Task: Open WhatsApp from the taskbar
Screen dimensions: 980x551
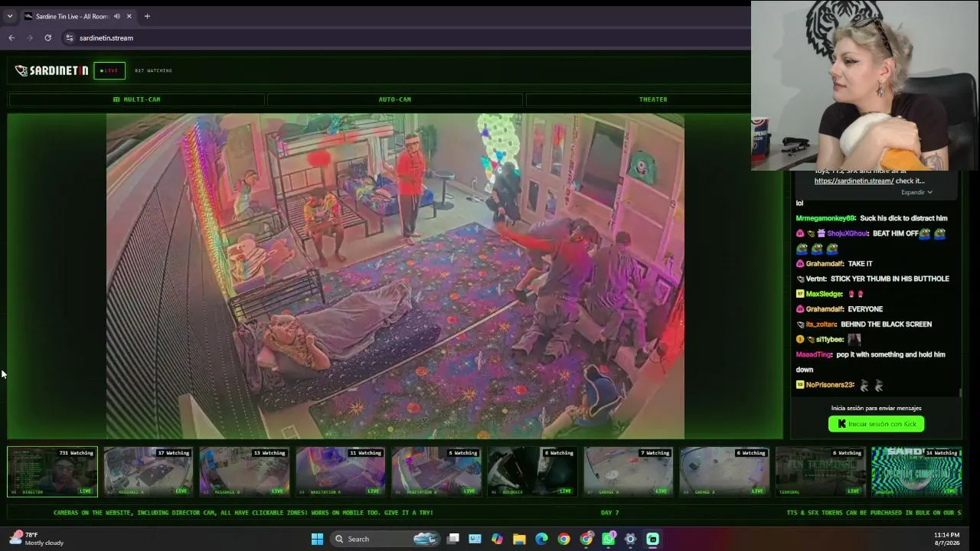Action: tap(608, 539)
